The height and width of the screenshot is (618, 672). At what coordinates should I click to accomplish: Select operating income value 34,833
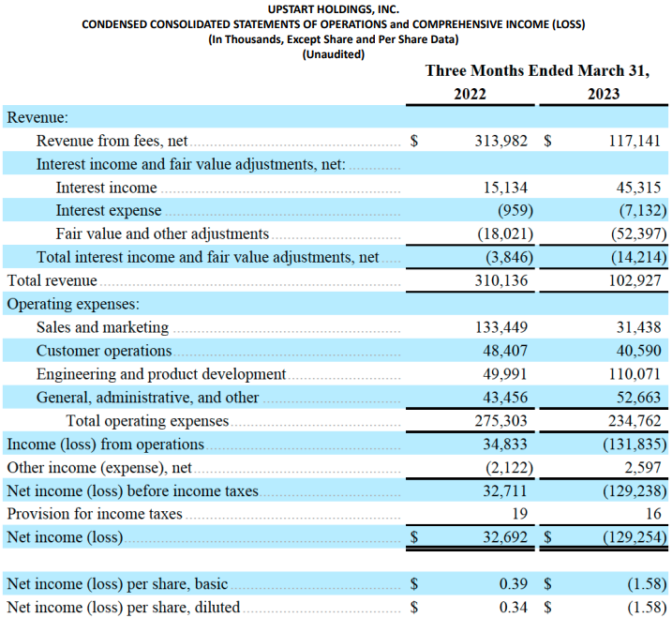[505, 444]
